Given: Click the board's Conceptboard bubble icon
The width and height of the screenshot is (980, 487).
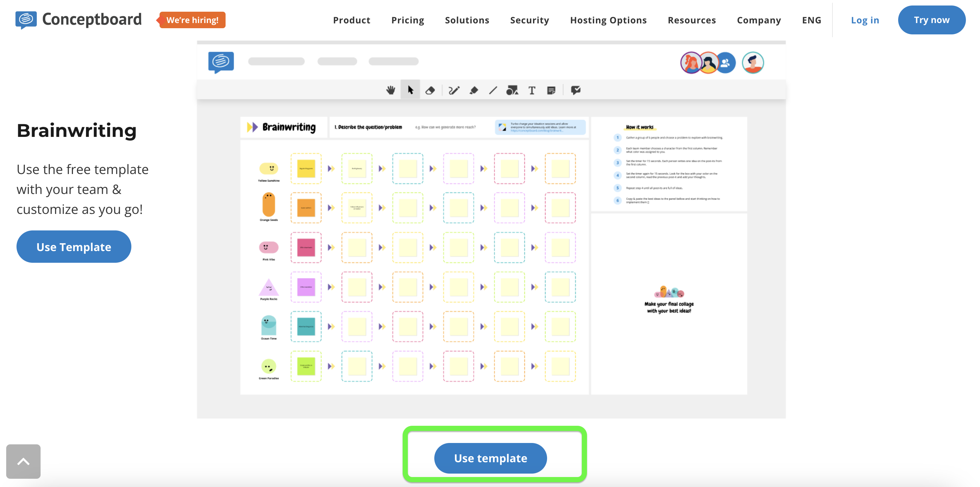Looking at the screenshot, I should [221, 62].
